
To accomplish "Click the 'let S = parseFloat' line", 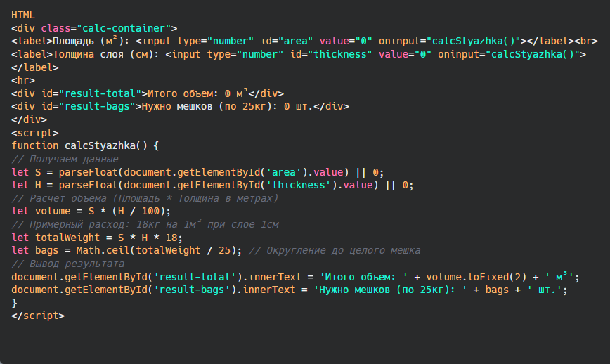I will pyautogui.click(x=197, y=172).
